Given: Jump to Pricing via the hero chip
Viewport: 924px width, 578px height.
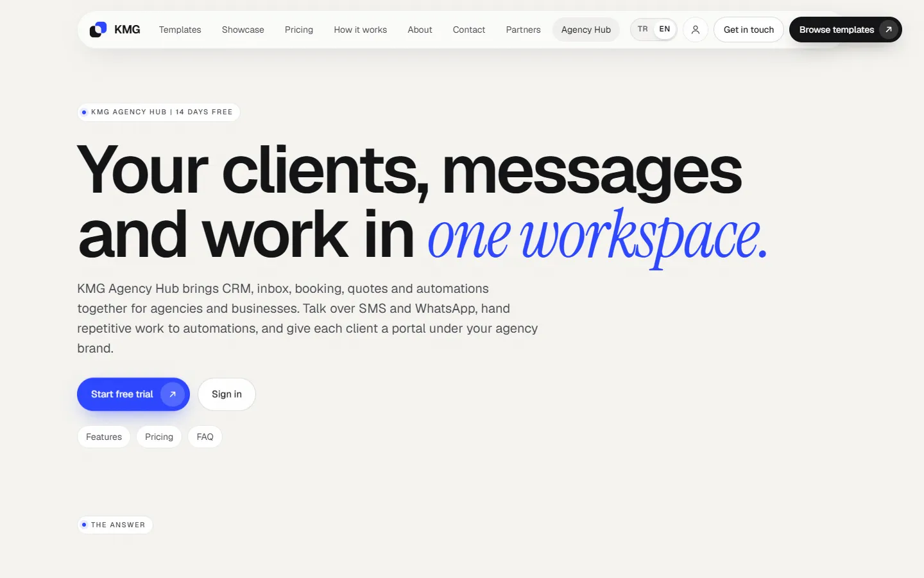Looking at the screenshot, I should [159, 437].
